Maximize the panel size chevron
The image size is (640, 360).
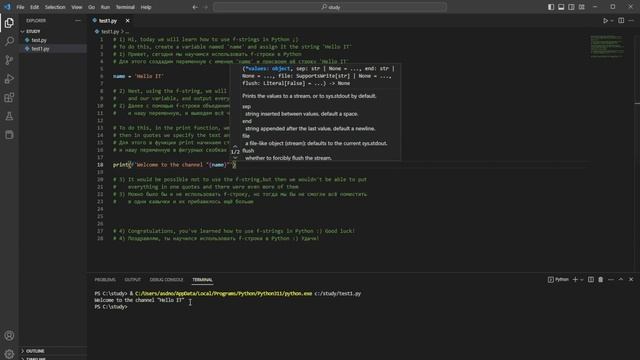621,280
